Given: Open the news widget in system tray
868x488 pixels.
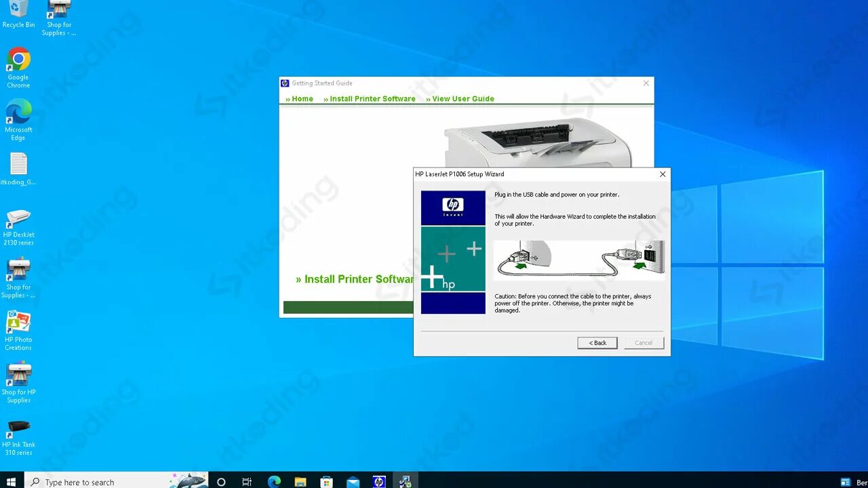Looking at the screenshot, I should point(853,483).
